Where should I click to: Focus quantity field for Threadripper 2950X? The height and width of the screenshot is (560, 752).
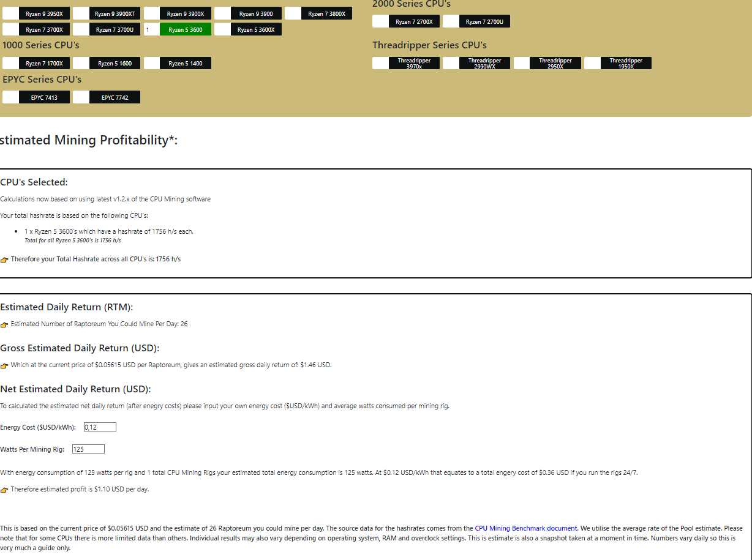point(522,63)
